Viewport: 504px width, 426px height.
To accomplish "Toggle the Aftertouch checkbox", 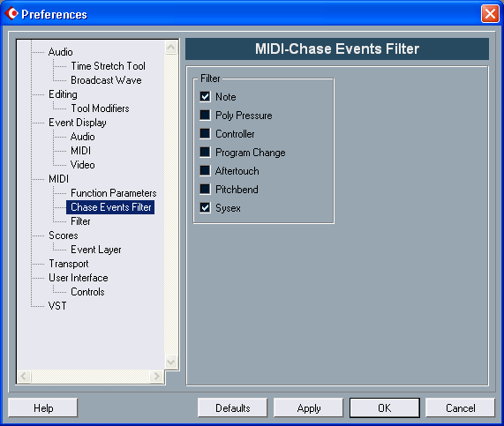I will tap(205, 170).
